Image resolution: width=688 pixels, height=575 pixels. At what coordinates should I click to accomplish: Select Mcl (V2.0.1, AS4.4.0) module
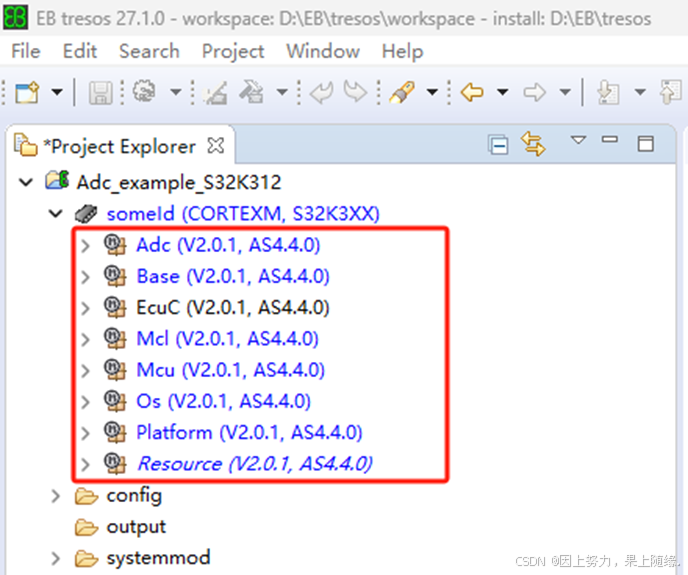pos(227,339)
